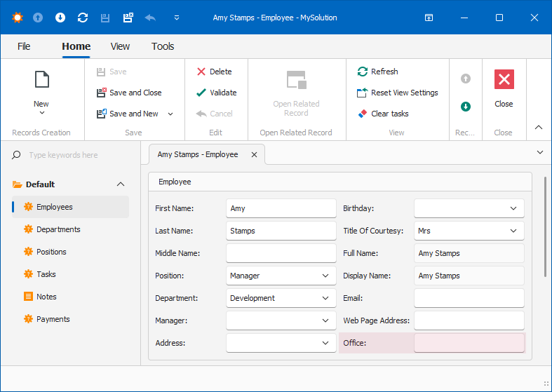Click the empty Middle Name field
The height and width of the screenshot is (392, 552).
point(281,253)
